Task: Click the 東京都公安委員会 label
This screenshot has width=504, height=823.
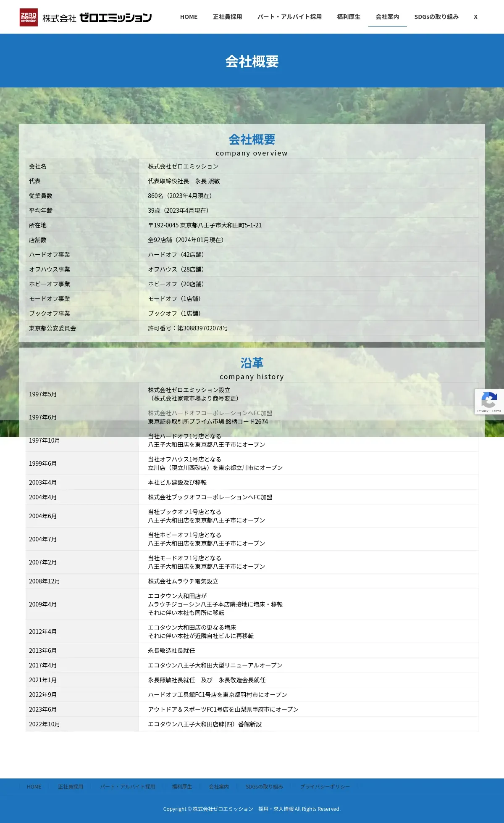Action: pos(52,328)
